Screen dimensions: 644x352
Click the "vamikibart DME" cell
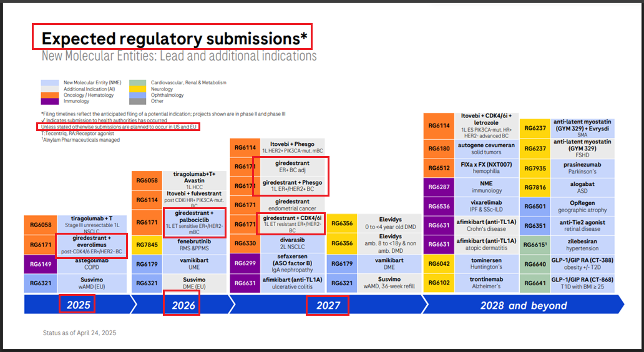click(390, 264)
